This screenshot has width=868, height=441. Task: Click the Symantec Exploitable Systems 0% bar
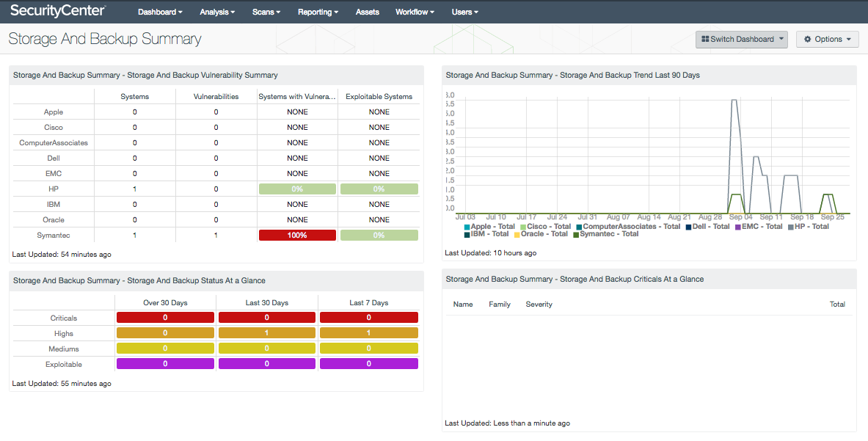point(379,235)
